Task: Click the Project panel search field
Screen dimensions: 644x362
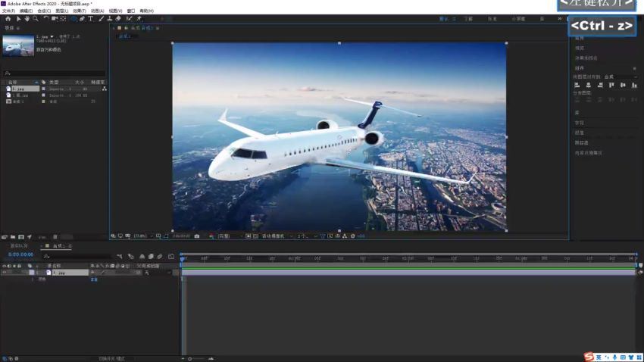Action: 53,73
